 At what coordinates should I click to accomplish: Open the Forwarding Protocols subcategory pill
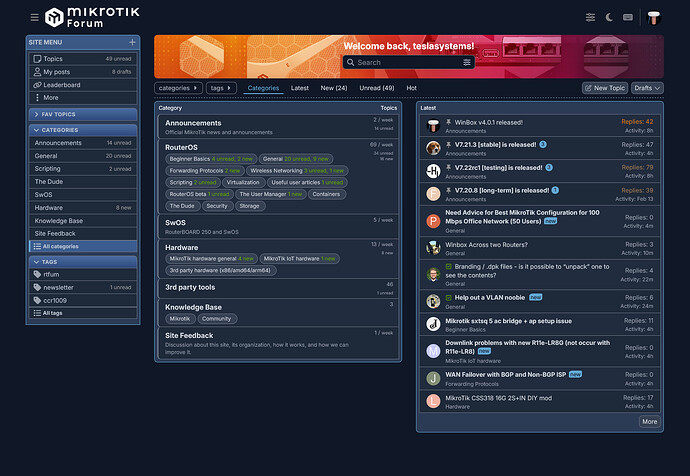pos(205,171)
